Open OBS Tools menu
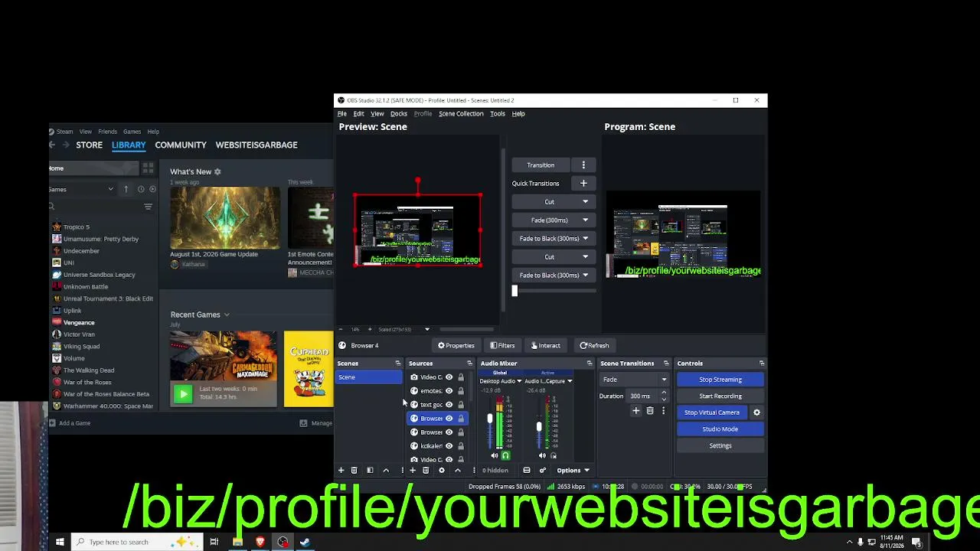980x551 pixels. click(498, 114)
